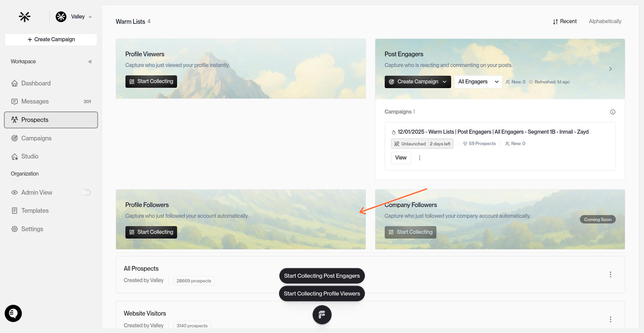Expand Post Engagers card with right chevron

(610, 69)
